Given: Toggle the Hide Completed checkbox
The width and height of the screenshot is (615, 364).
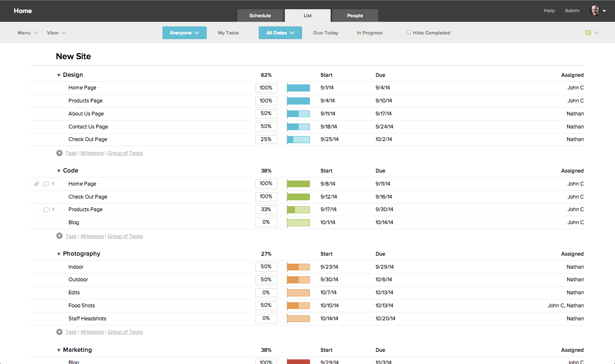Looking at the screenshot, I should [x=409, y=32].
